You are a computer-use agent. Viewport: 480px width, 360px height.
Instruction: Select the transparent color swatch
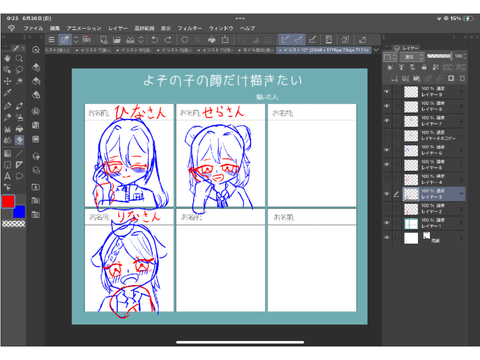14,224
